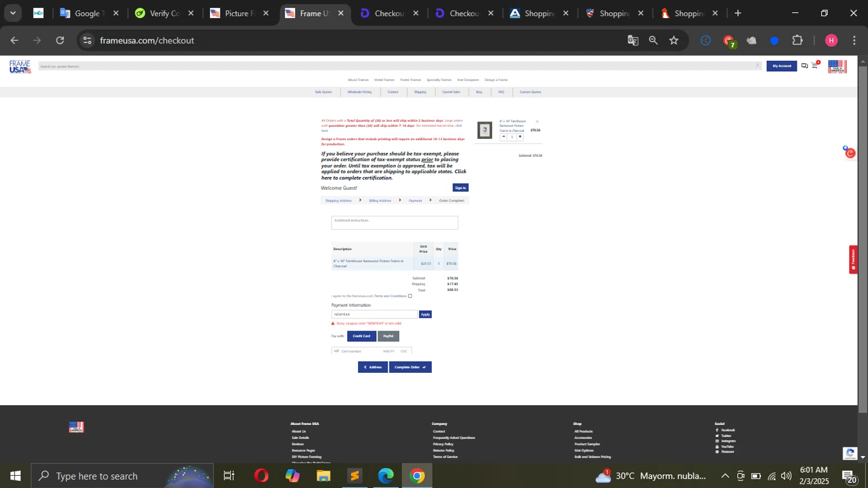Viewport: 868px width, 488px height.
Task: Click the red Feedback side tab
Action: (x=853, y=259)
